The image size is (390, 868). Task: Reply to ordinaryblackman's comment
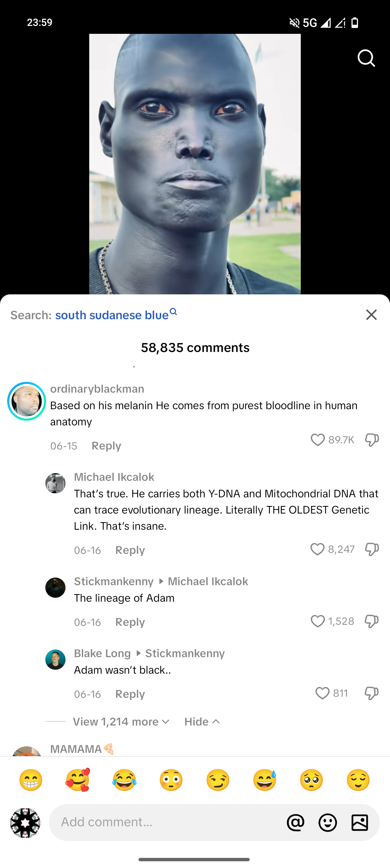[x=106, y=446]
